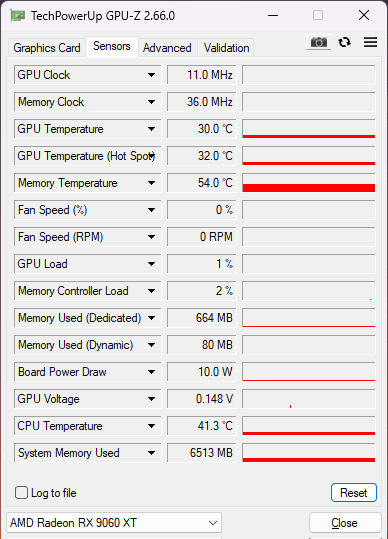Screen dimensions: 388x539
Task: Switch to the Advanced tab
Action: coord(167,48)
